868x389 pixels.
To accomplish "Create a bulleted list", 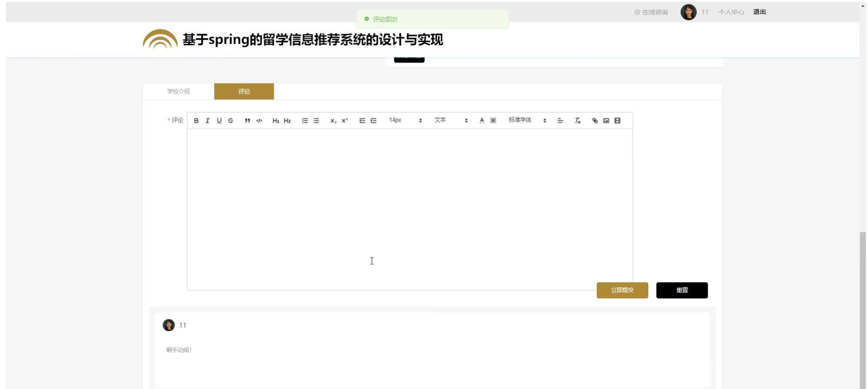I will (316, 121).
